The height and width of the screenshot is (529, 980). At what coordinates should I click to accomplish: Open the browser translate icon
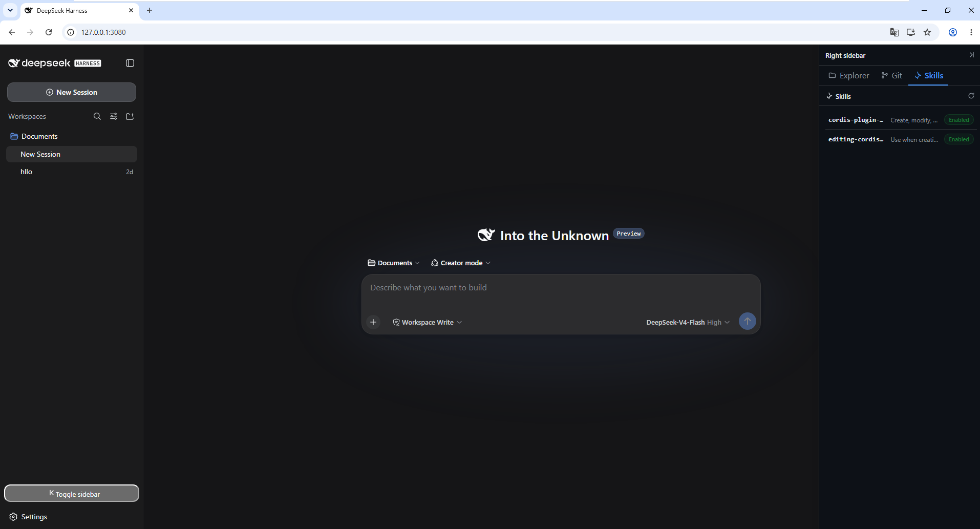(894, 32)
